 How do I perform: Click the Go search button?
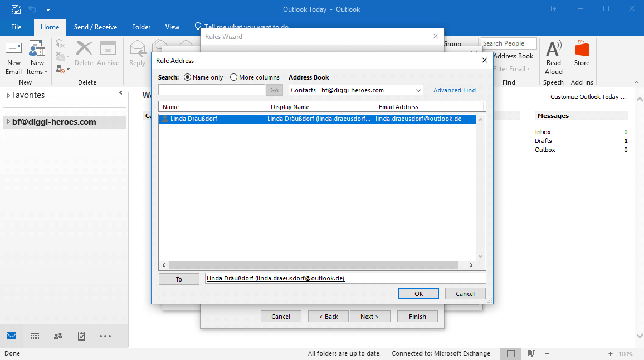(x=274, y=90)
